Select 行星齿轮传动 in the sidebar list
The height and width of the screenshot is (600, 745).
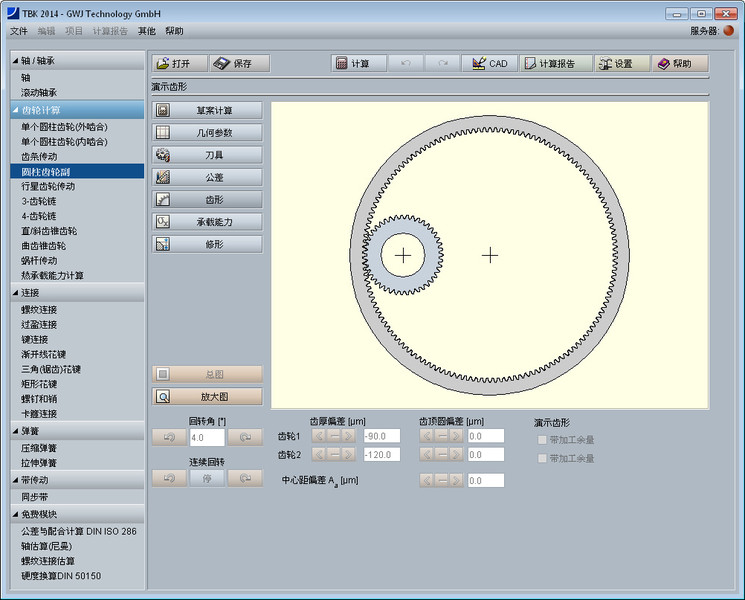pos(48,186)
